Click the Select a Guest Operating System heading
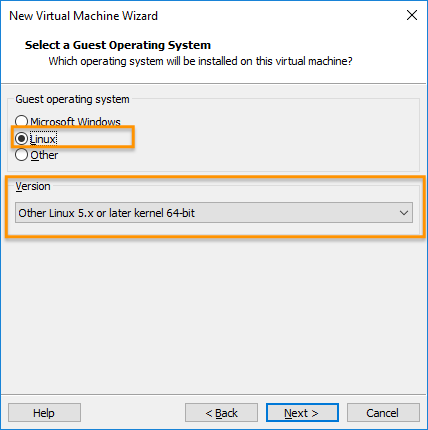The height and width of the screenshot is (430, 428). (118, 45)
